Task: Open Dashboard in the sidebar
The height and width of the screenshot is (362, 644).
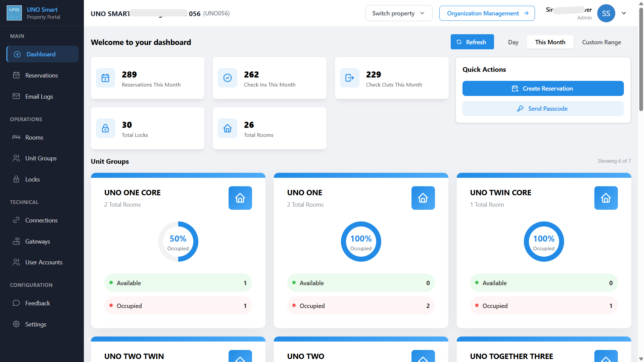Action: (43, 54)
